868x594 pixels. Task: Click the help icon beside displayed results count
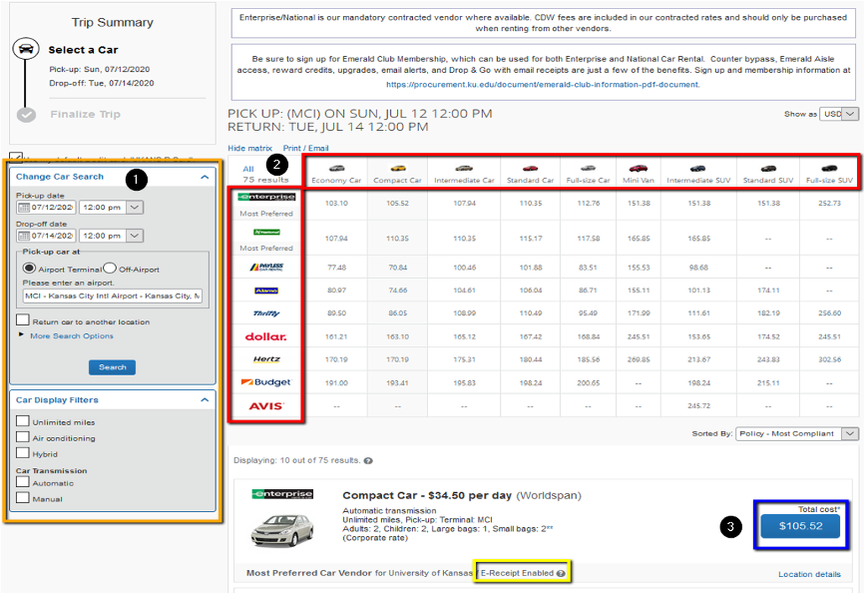tap(368, 460)
